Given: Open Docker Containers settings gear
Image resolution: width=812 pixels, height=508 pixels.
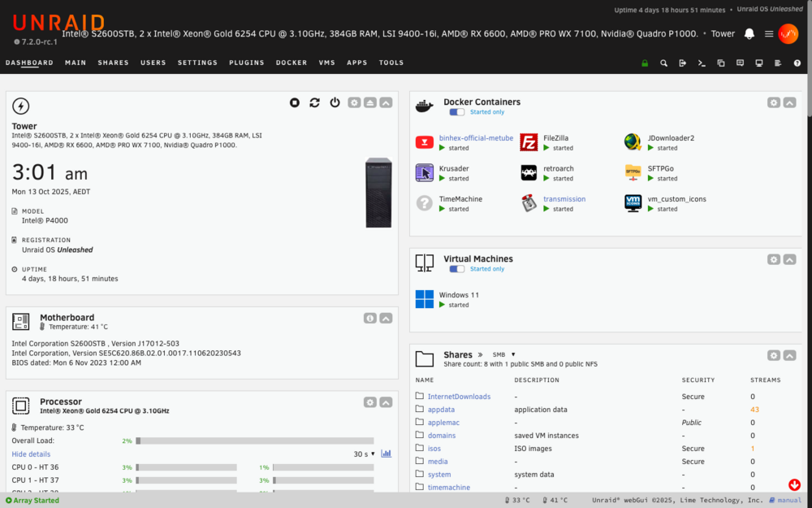Looking at the screenshot, I should (x=774, y=102).
